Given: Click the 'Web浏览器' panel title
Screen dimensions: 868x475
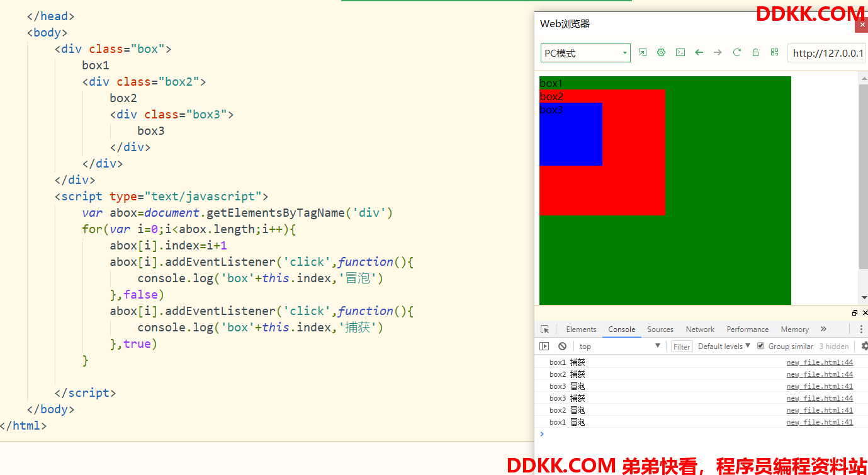Looking at the screenshot, I should pos(565,24).
